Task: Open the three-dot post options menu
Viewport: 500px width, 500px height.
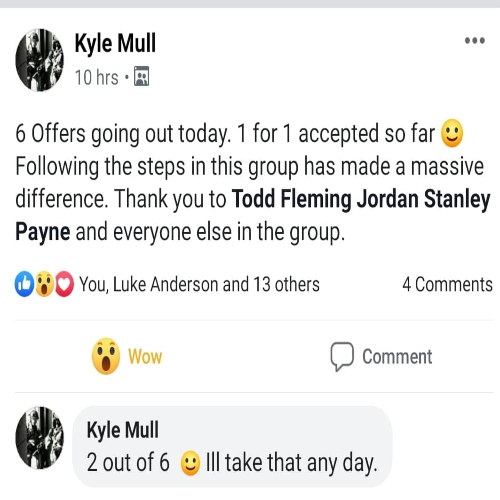Action: 475,40
